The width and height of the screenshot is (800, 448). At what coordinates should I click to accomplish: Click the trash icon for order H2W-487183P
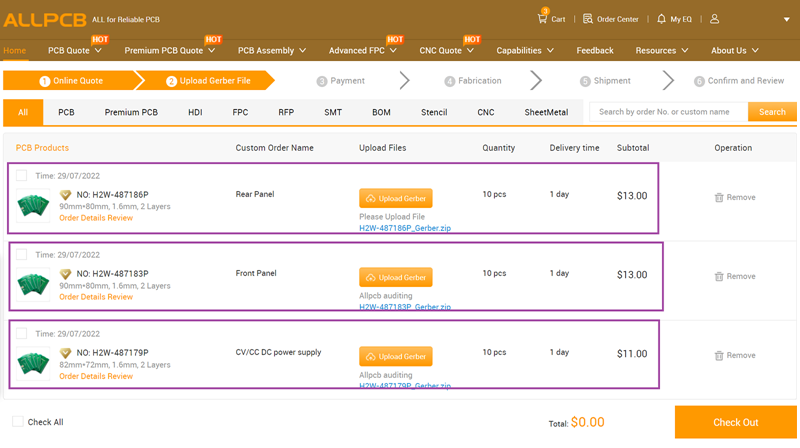pyautogui.click(x=719, y=277)
